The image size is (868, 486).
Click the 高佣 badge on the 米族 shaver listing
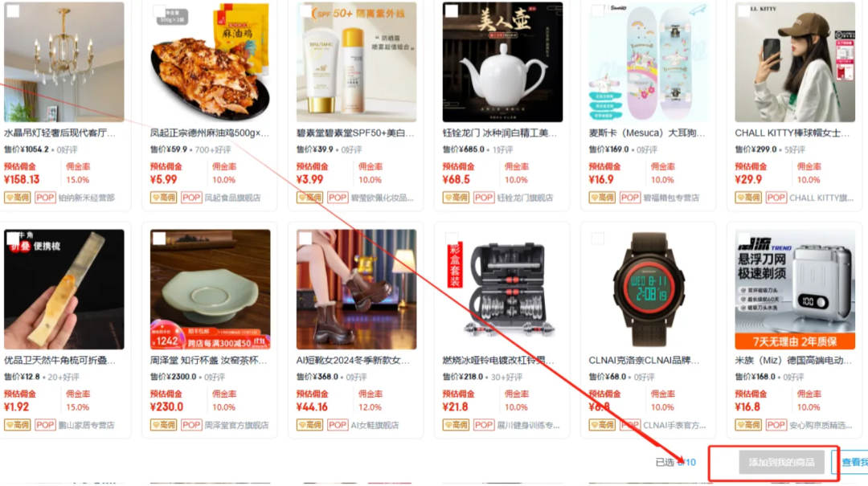point(748,425)
